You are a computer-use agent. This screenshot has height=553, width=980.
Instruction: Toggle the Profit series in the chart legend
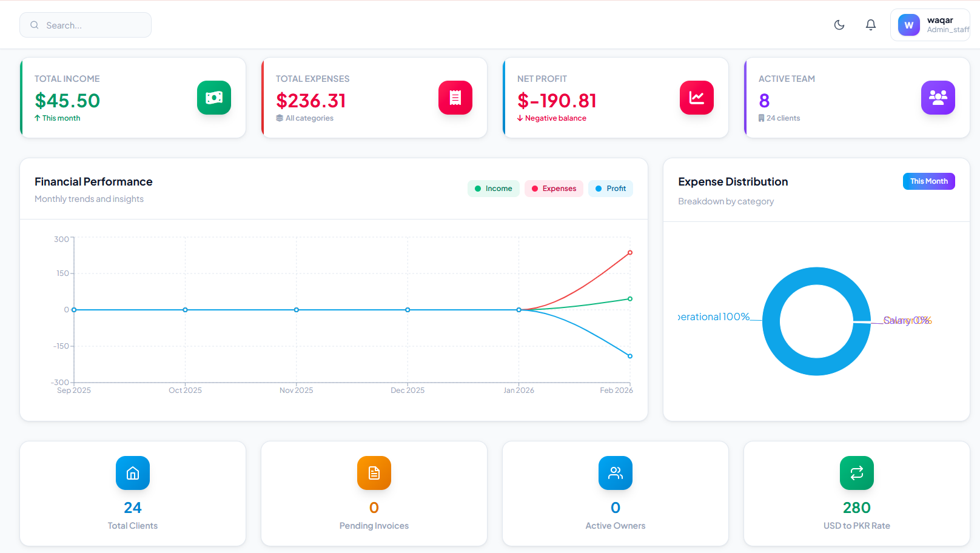pyautogui.click(x=610, y=189)
